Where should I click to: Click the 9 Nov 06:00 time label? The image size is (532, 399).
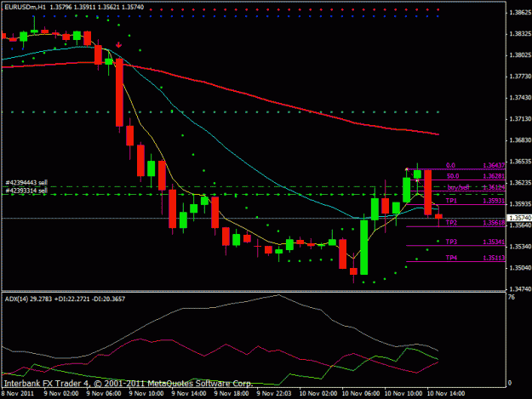(x=104, y=393)
